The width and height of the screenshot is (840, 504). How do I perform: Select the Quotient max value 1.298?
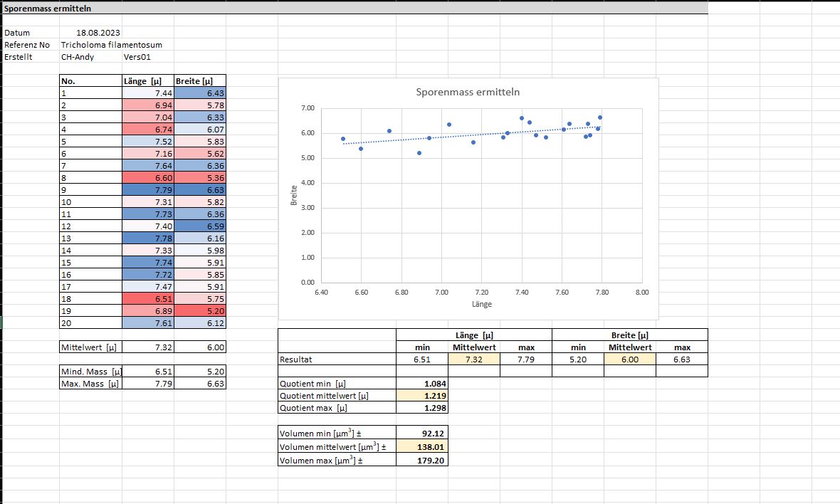422,408
